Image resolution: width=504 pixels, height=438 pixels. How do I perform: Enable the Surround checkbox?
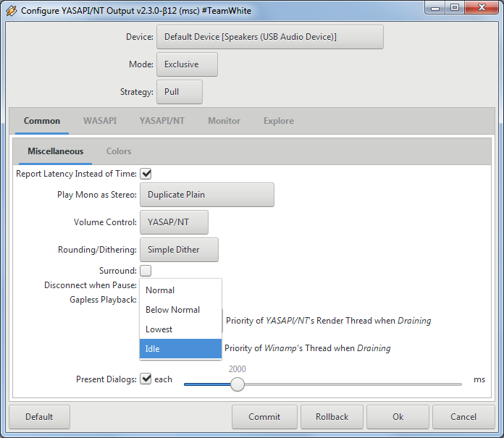pos(146,271)
